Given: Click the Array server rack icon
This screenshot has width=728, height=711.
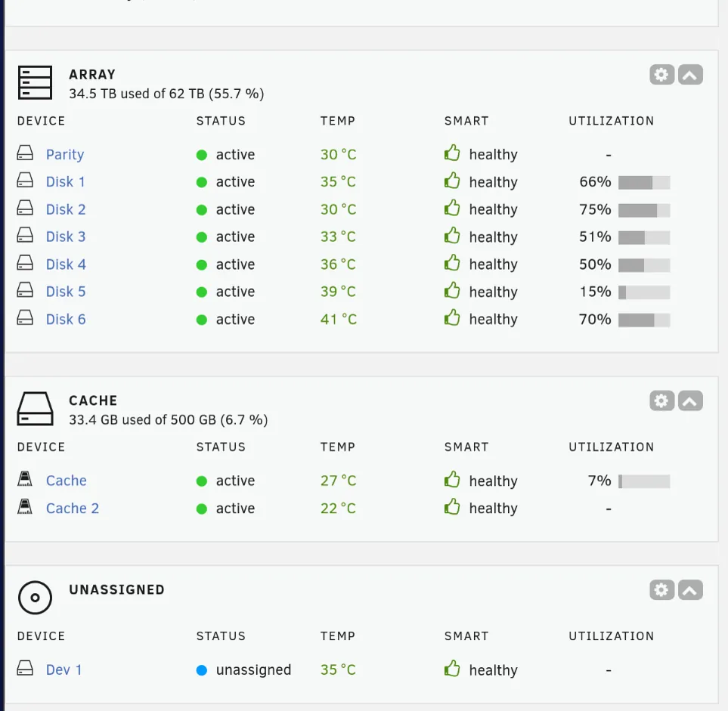Looking at the screenshot, I should 35,82.
